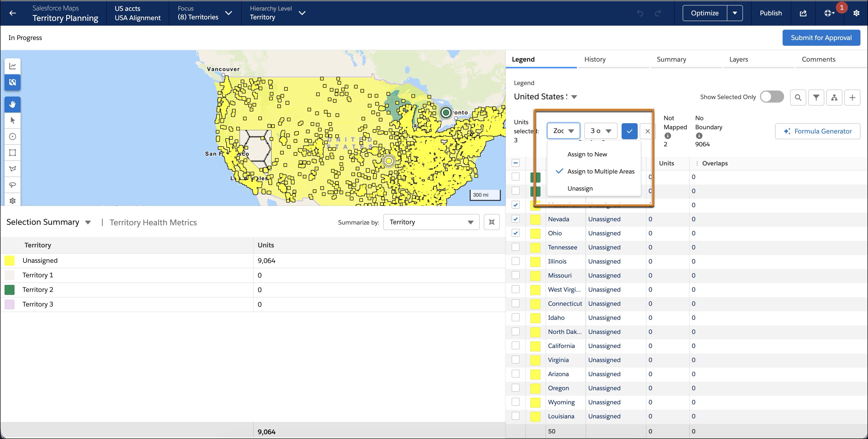Uncheck the Ohio row checkbox
The width and height of the screenshot is (868, 439).
tap(516, 233)
